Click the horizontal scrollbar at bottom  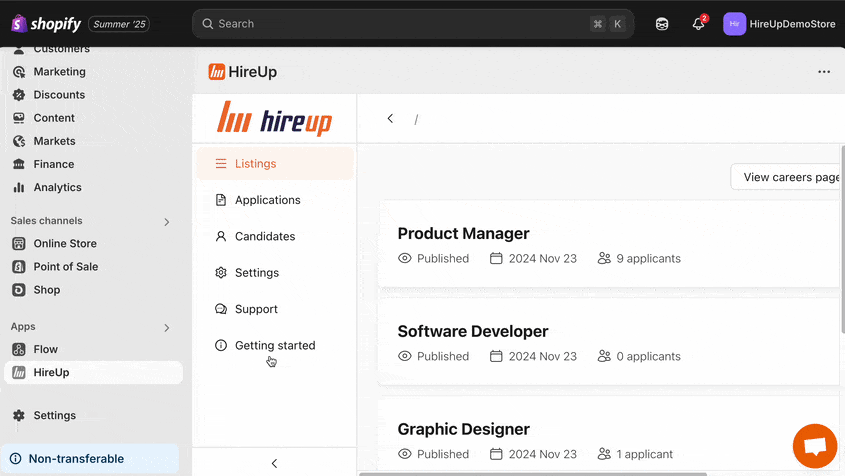click(x=530, y=473)
